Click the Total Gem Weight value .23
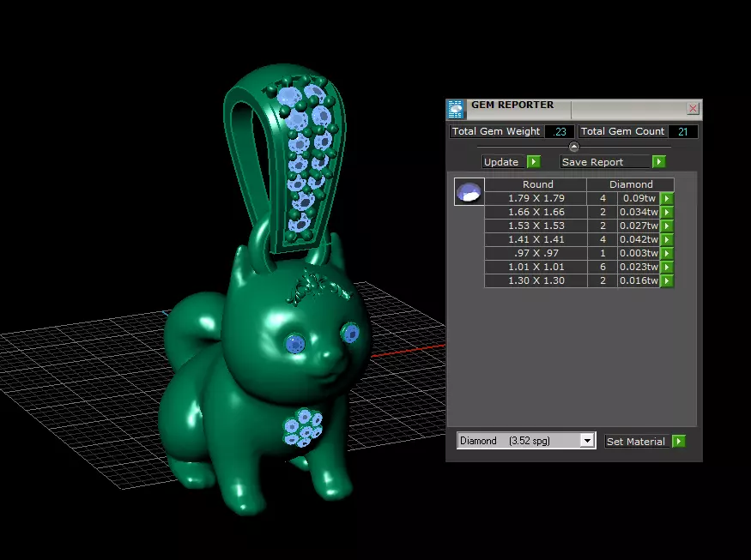 point(559,131)
